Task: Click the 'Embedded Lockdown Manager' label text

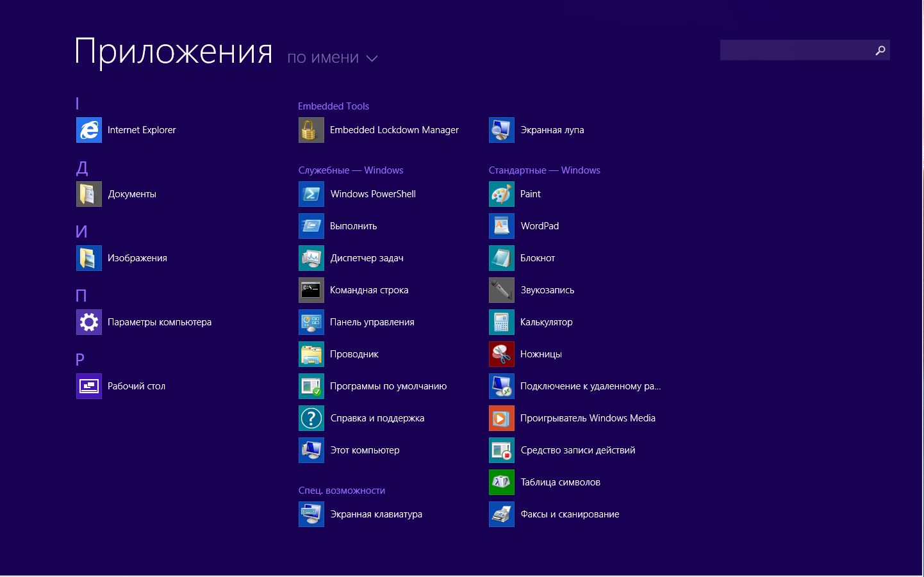Action: [394, 130]
